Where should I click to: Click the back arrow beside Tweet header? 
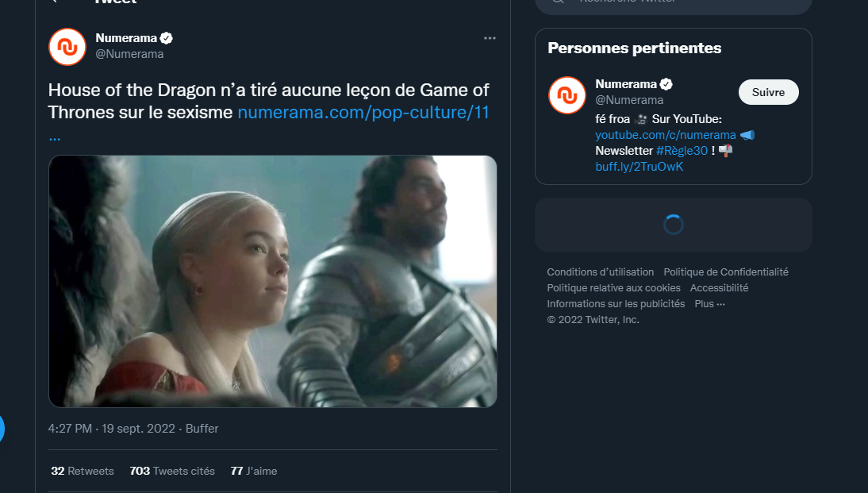click(x=54, y=1)
